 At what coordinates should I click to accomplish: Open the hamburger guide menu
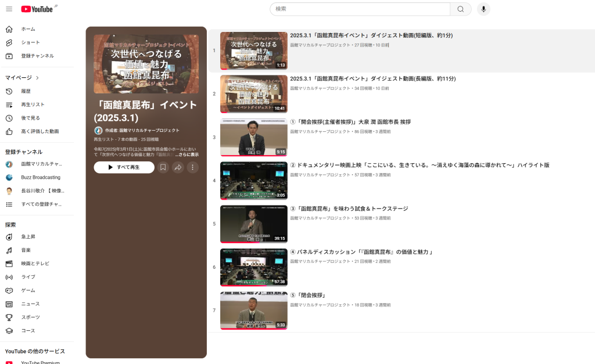point(9,9)
